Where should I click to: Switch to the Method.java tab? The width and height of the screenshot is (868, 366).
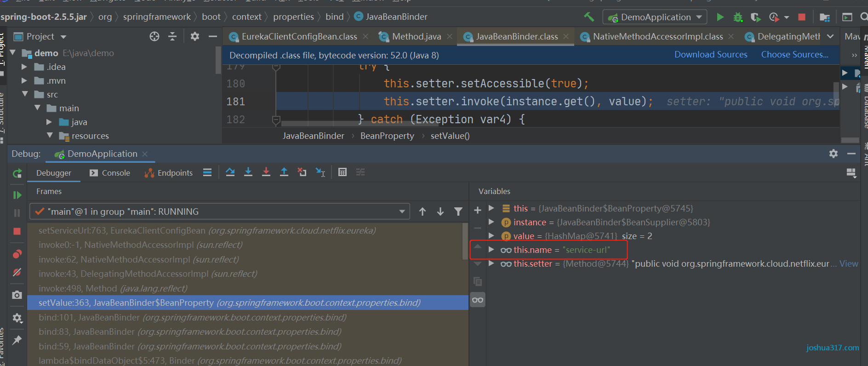point(416,36)
